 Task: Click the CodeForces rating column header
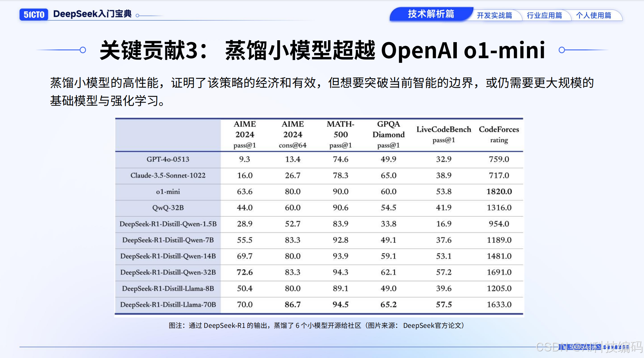coord(499,134)
